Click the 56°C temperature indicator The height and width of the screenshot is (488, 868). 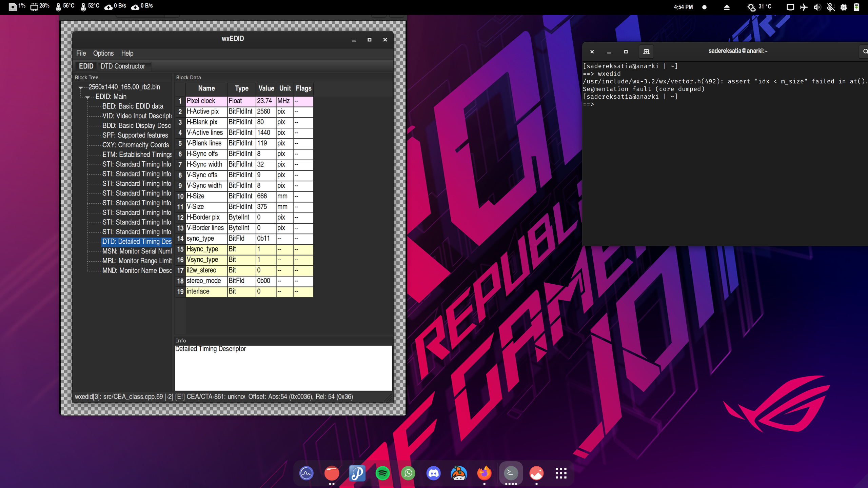point(65,6)
